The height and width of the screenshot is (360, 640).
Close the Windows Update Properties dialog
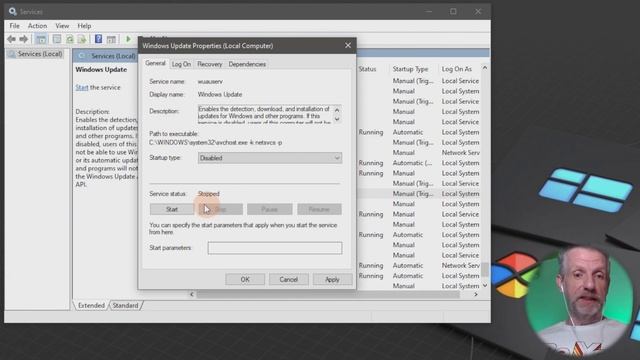[348, 46]
